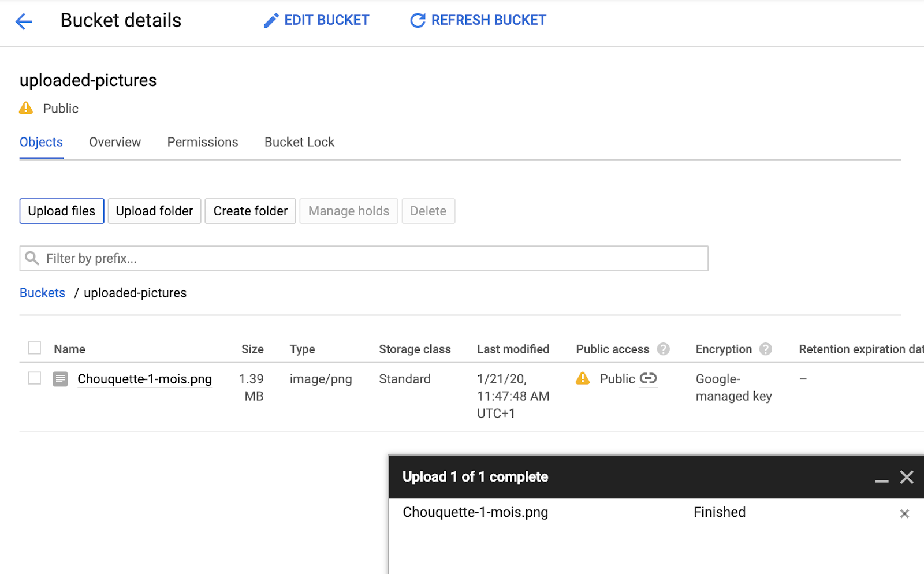
Task: Switch to the Overview tab
Action: 115,142
